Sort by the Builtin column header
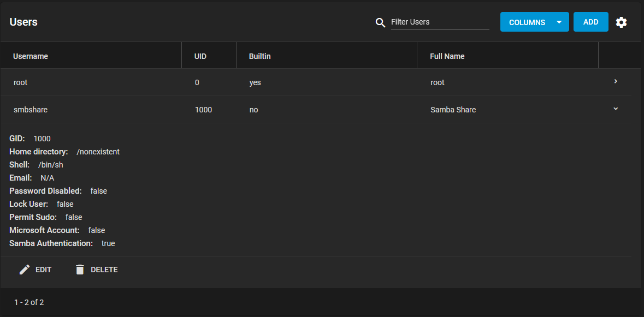The height and width of the screenshot is (317, 644). tap(259, 56)
